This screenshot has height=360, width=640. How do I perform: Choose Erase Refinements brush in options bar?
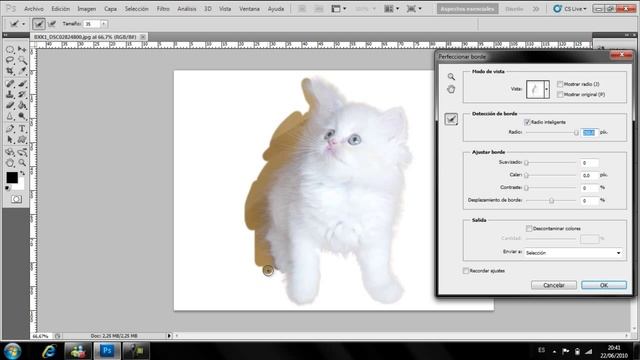click(x=52, y=24)
